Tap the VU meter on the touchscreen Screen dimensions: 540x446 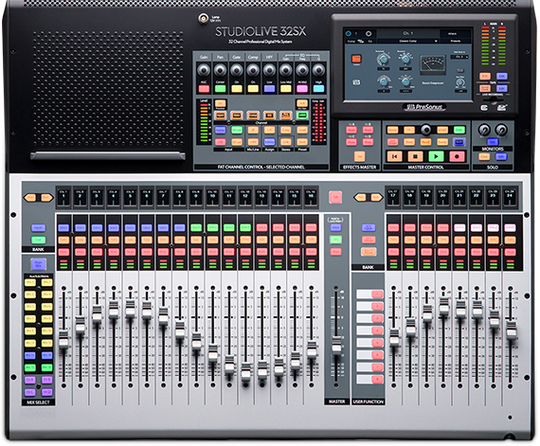(432, 65)
